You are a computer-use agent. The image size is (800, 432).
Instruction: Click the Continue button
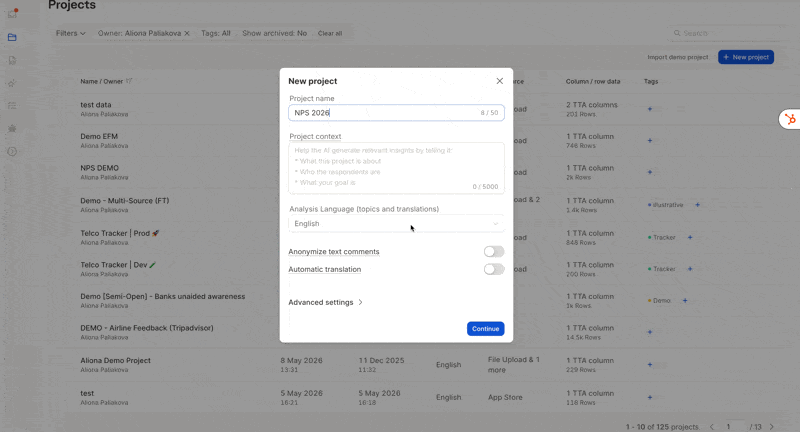tap(485, 329)
